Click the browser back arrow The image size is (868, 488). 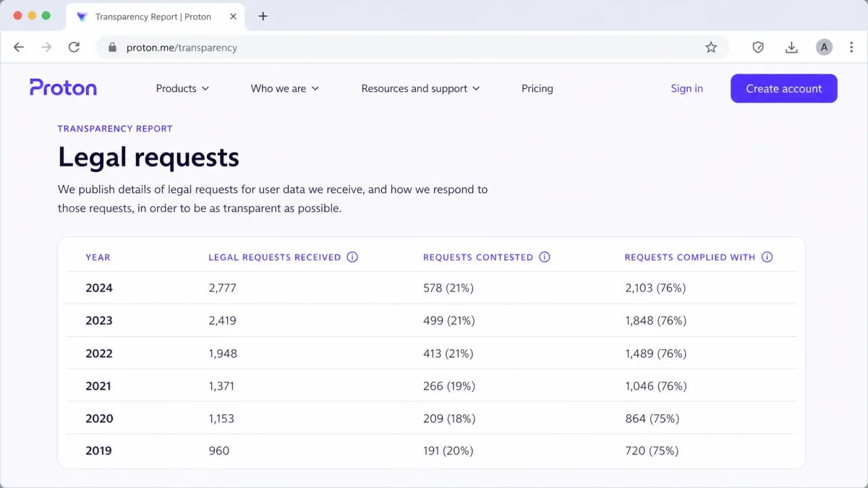(19, 47)
